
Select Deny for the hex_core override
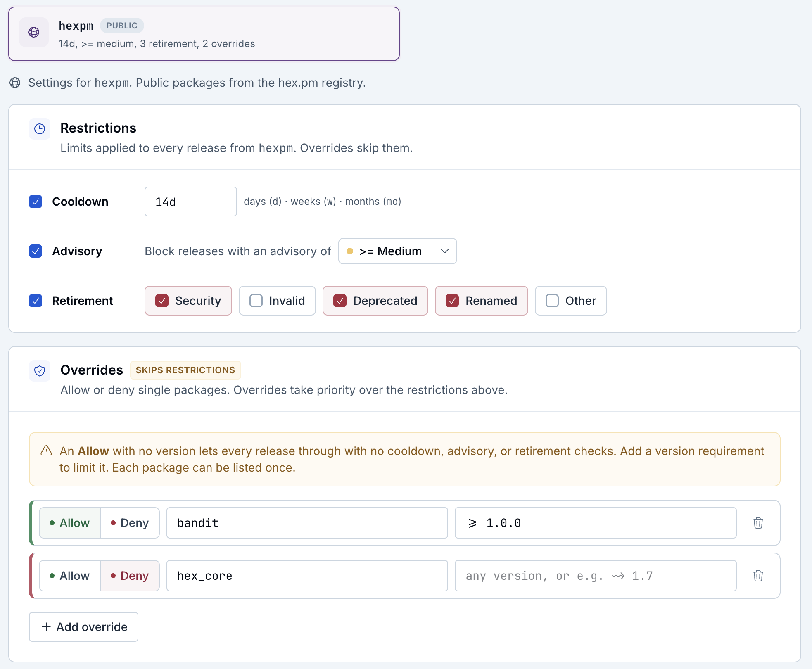(130, 576)
